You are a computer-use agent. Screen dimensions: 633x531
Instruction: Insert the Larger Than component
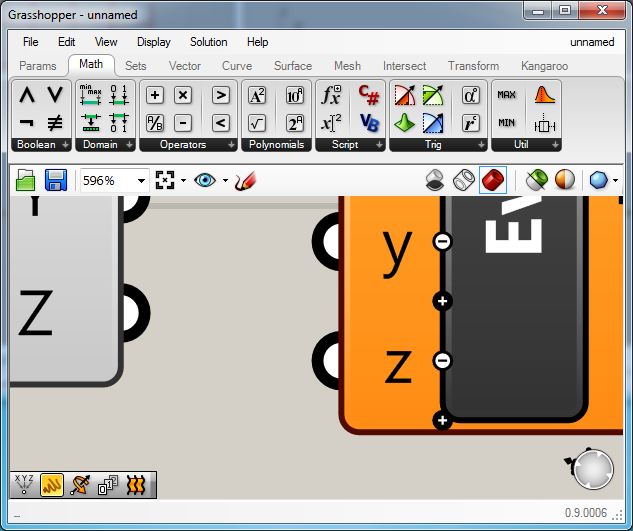click(221, 95)
